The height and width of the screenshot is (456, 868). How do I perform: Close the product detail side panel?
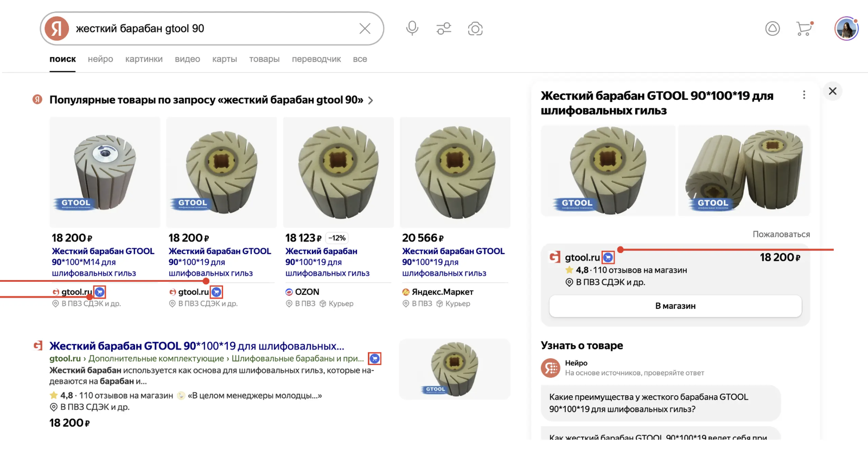click(833, 91)
